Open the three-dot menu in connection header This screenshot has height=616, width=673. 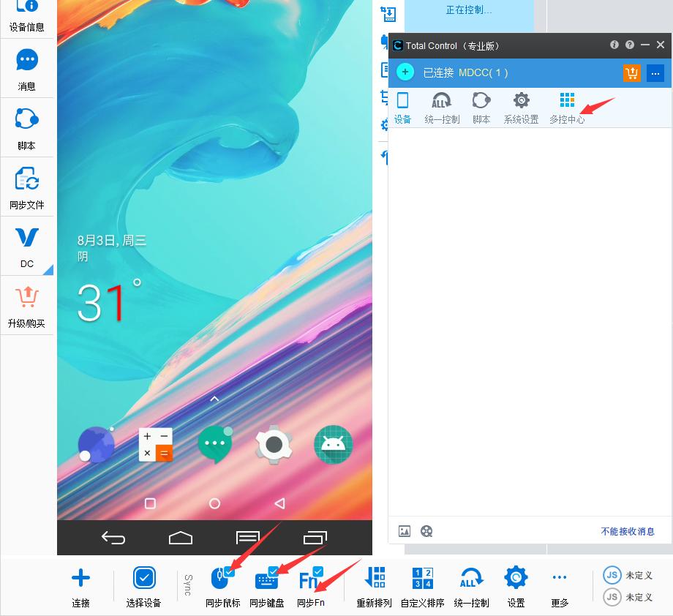pos(655,73)
